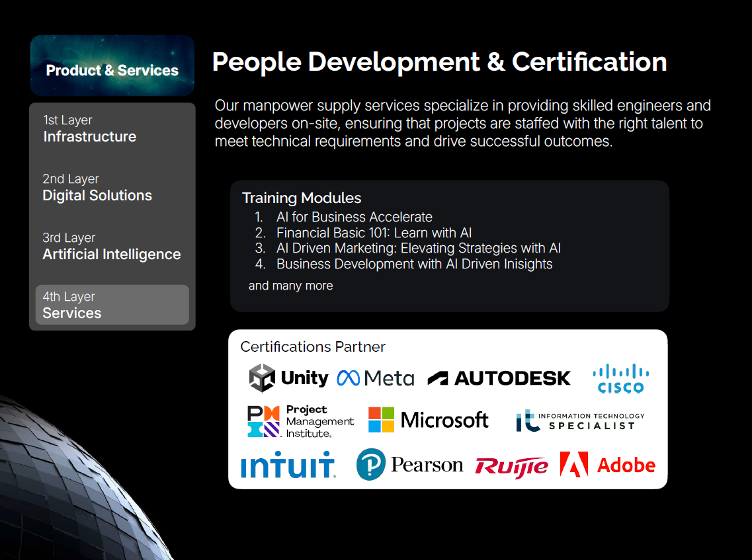The width and height of the screenshot is (752, 560).
Task: Select the AI Driven Marketing module line
Action: pos(418,249)
